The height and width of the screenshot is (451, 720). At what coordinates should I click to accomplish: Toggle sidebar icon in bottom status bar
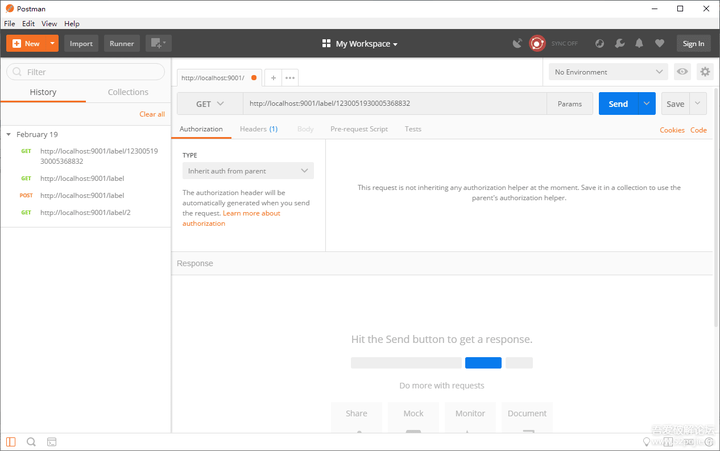11,442
